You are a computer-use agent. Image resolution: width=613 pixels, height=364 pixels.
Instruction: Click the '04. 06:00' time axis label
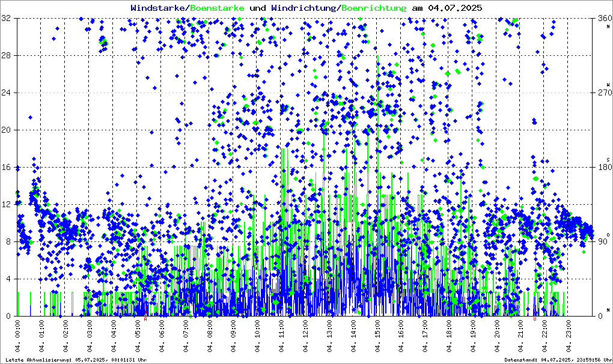[x=162, y=336]
